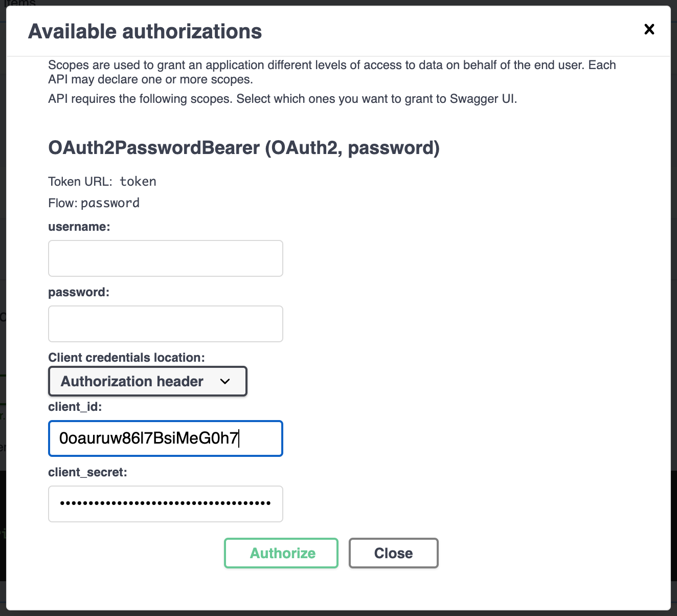The height and width of the screenshot is (616, 677).
Task: Click the OAuth2PasswordBearer section heading
Action: [243, 148]
